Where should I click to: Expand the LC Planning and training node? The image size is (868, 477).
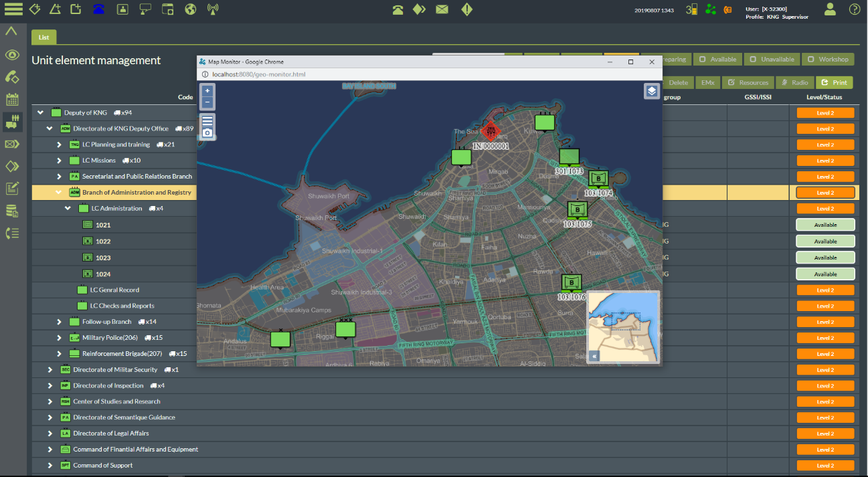pos(59,145)
